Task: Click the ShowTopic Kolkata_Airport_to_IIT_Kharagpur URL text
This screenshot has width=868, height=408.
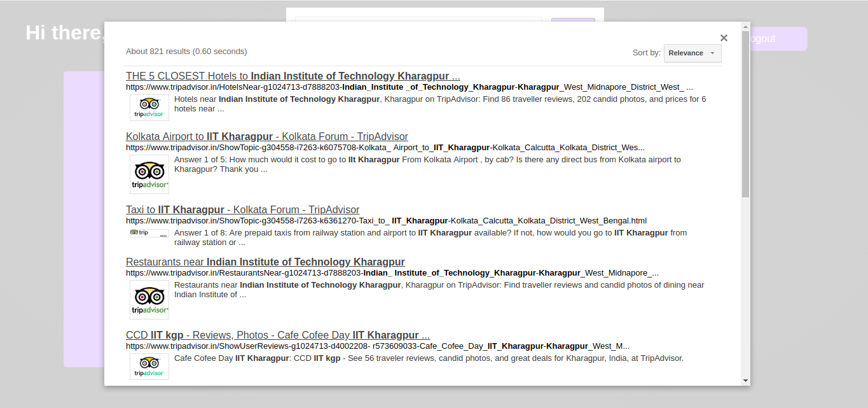Action: [385, 148]
